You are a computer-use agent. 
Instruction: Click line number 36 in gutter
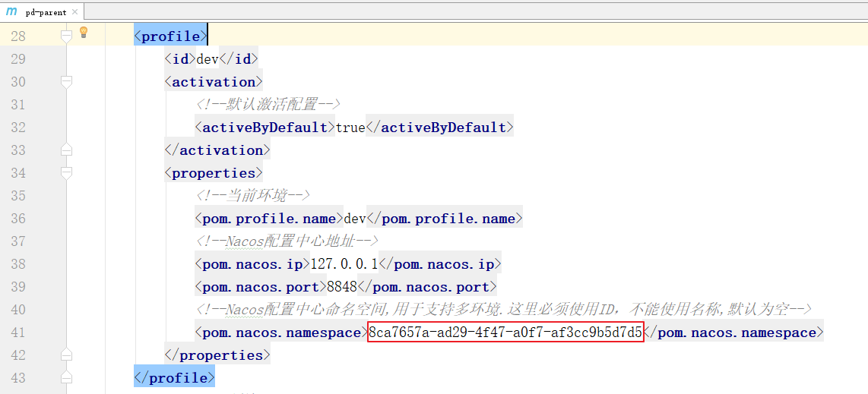click(18, 219)
